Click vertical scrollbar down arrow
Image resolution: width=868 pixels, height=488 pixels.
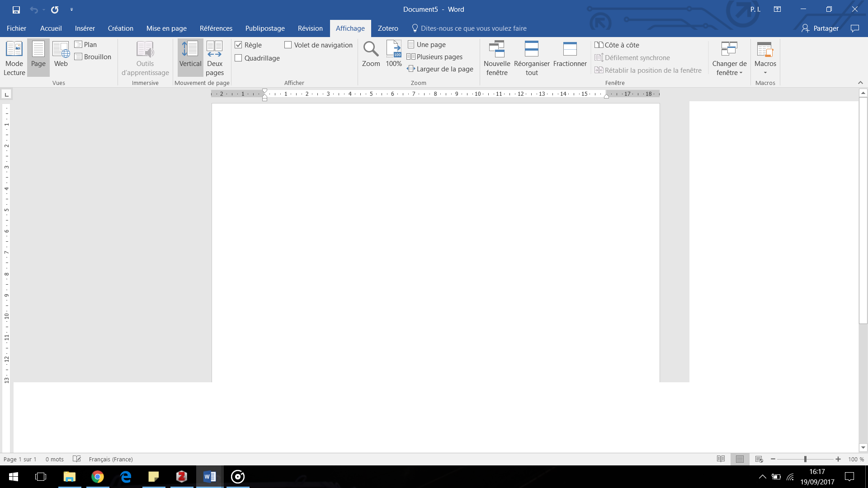click(x=863, y=447)
